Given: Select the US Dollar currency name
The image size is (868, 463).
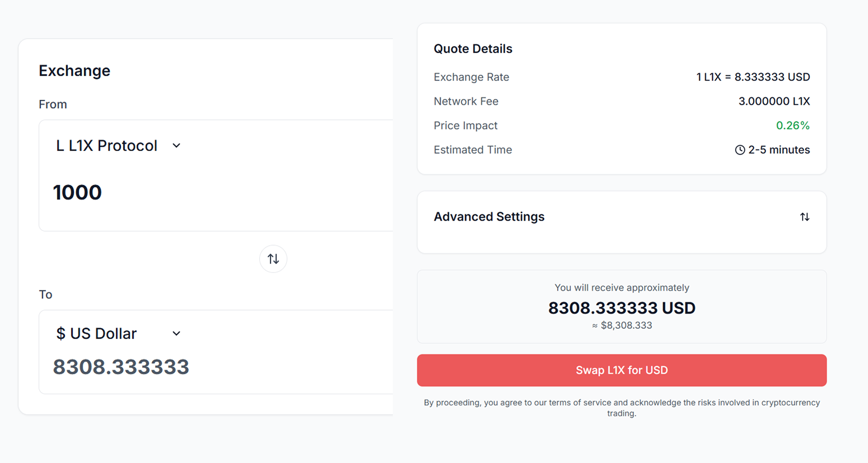Looking at the screenshot, I should point(103,334).
